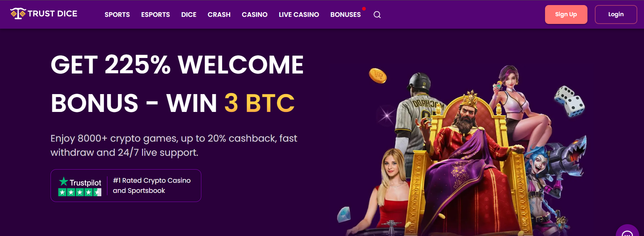Open the Casino section
The image size is (644, 236).
point(255,14)
